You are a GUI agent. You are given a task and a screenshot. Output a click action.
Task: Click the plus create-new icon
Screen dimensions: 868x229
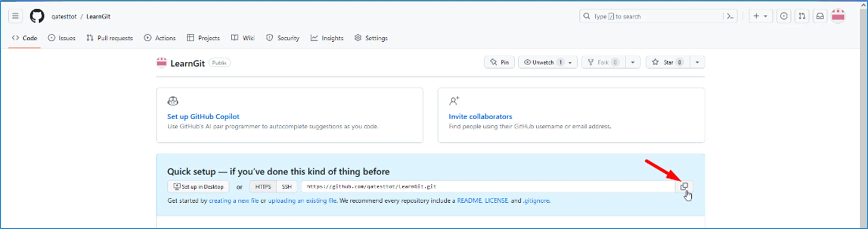(756, 16)
